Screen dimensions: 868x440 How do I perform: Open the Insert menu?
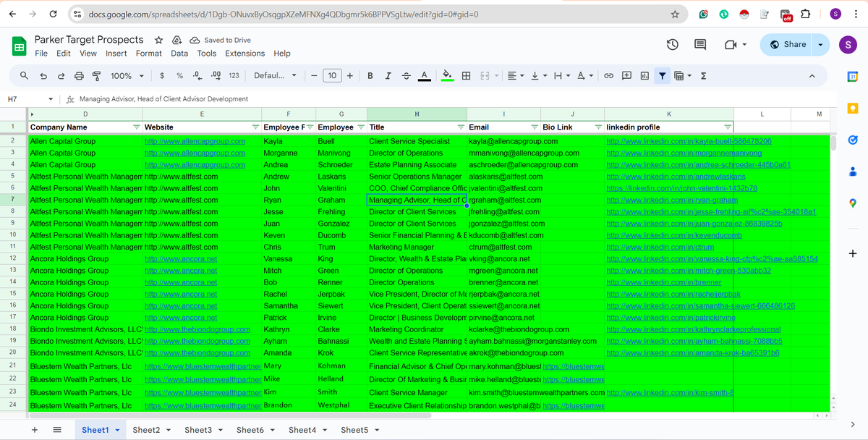coord(116,54)
